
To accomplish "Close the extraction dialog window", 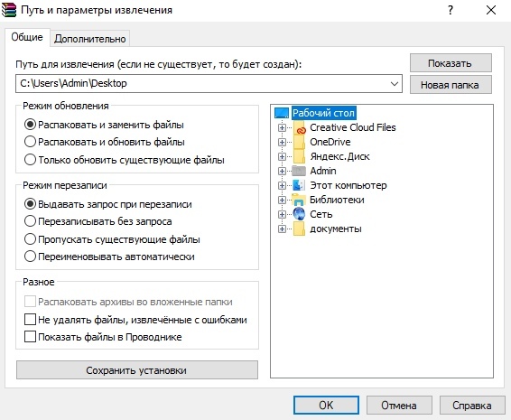I will click(491, 10).
